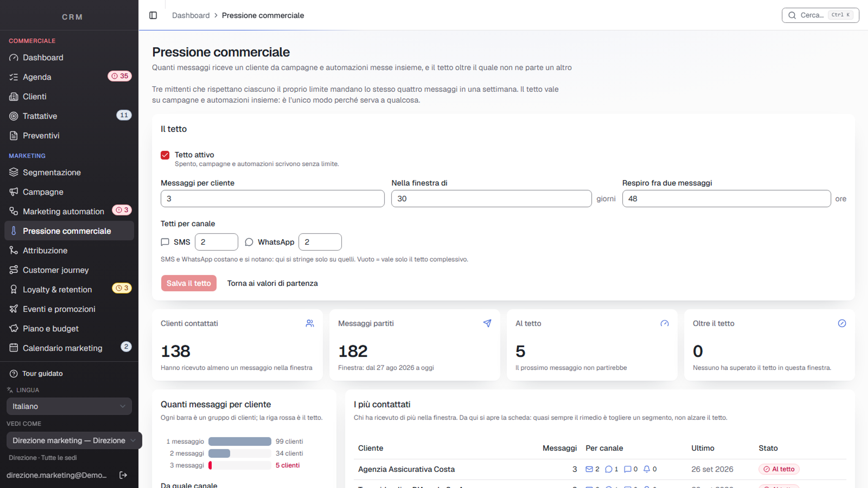This screenshot has width=868, height=488.
Task: Click the SMS limit input field
Action: point(216,242)
